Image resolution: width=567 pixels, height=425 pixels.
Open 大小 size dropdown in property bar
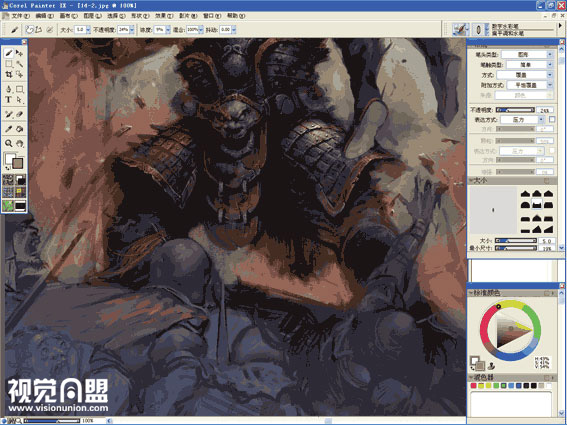[x=88, y=30]
